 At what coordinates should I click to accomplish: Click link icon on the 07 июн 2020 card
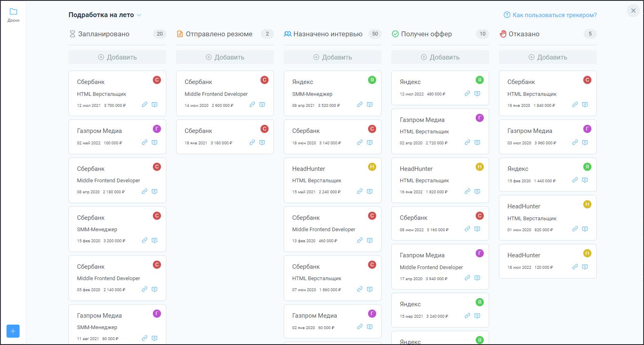click(360, 290)
